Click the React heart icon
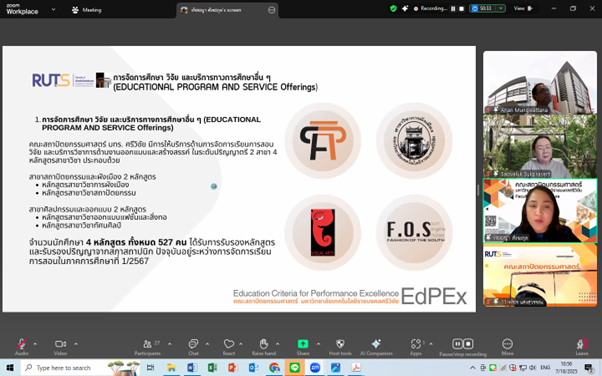 [x=229, y=346]
